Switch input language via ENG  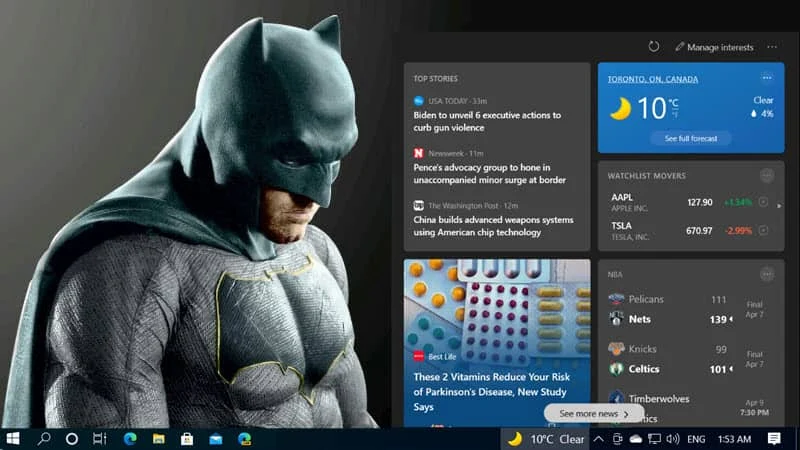[x=696, y=439]
